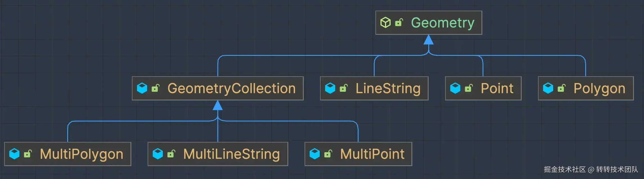Click the inheritance arrowhead below Geometry
644x179 pixels.
point(428,40)
